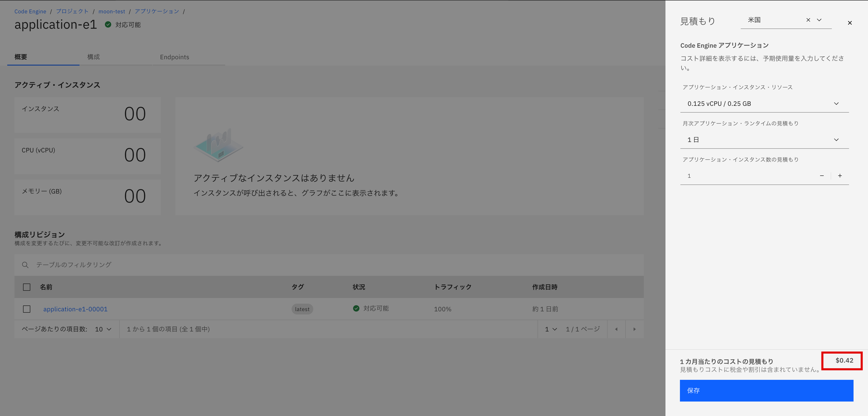The height and width of the screenshot is (416, 868).
Task: Close the 見積もり estimate panel
Action: point(850,23)
